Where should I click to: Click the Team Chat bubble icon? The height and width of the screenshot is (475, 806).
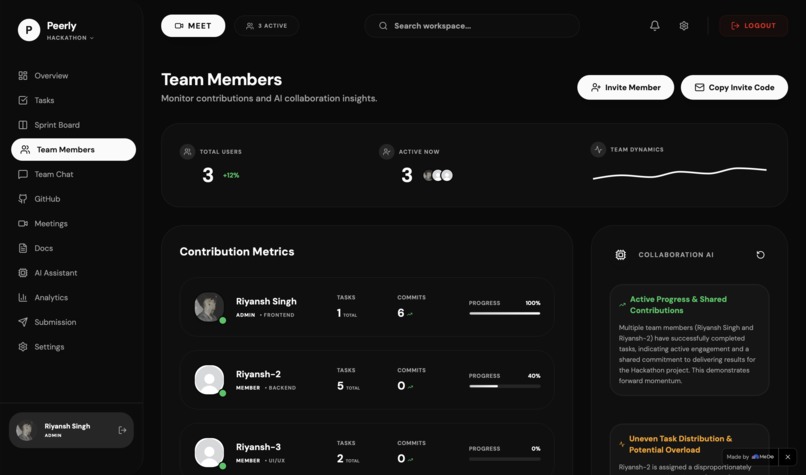coord(23,174)
